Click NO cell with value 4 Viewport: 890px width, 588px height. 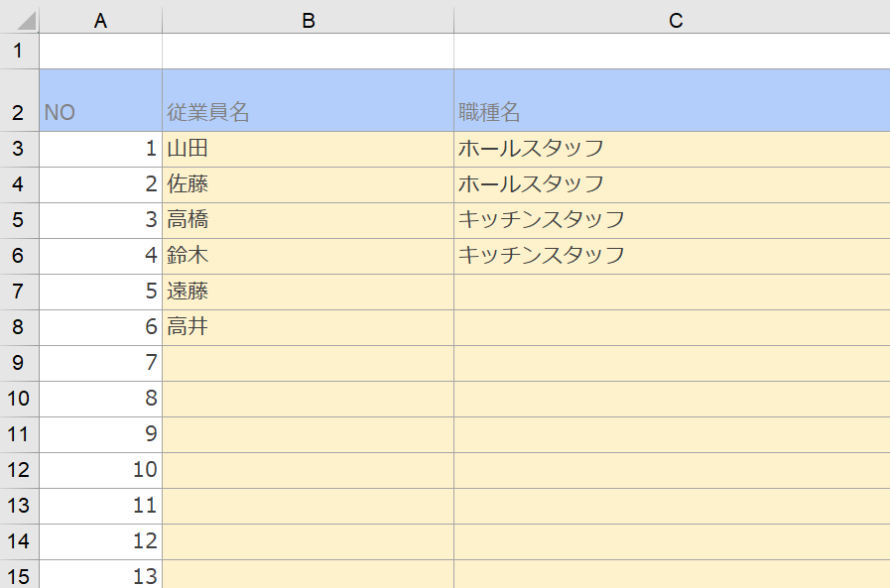(x=100, y=256)
